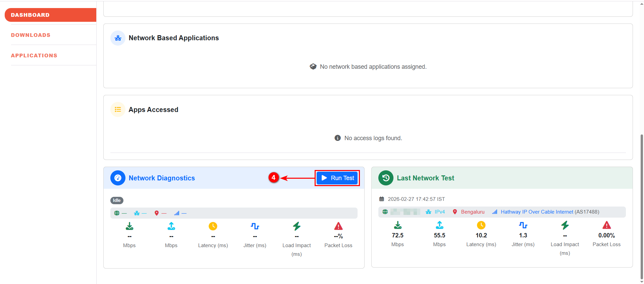Click the Network Based Applications icon
The width and height of the screenshot is (644, 284).
(118, 38)
